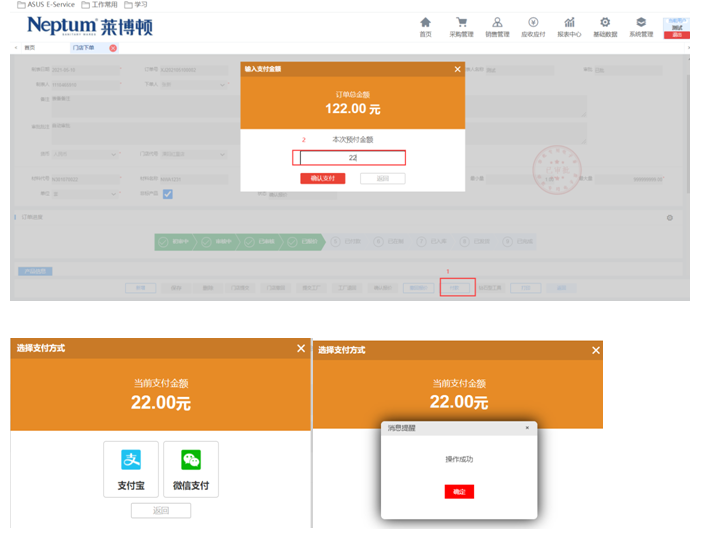
Task: Close the 输入支付金额 dialog
Action: (457, 69)
